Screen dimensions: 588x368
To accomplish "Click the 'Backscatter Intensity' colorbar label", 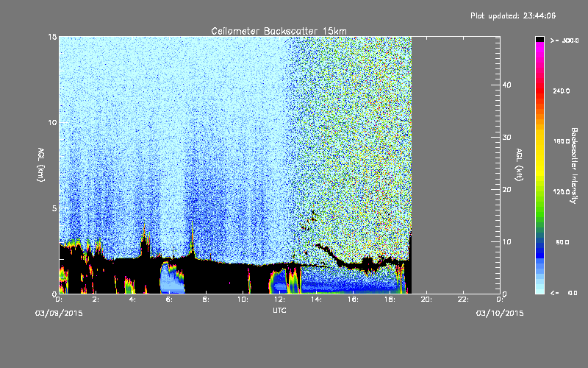I will pyautogui.click(x=574, y=166).
